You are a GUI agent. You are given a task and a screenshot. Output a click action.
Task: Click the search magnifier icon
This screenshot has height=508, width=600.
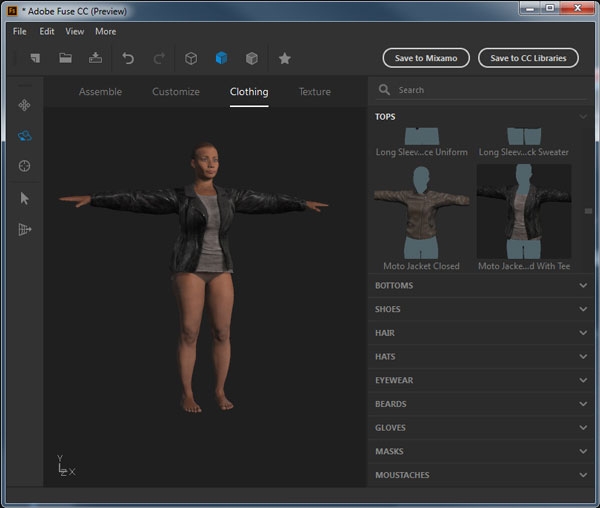click(384, 90)
